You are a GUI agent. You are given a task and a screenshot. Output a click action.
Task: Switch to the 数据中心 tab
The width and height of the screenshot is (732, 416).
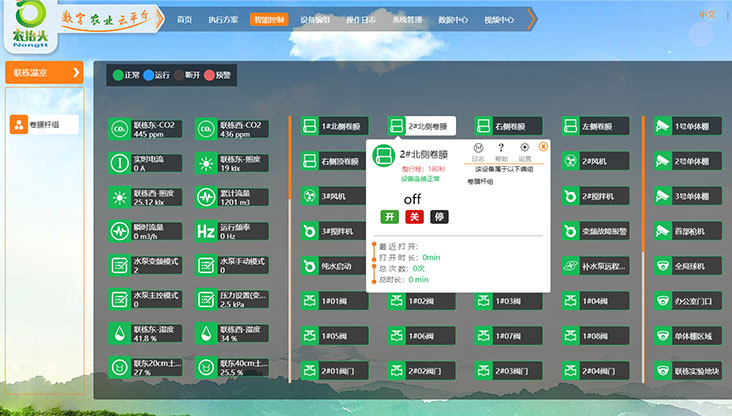(453, 19)
